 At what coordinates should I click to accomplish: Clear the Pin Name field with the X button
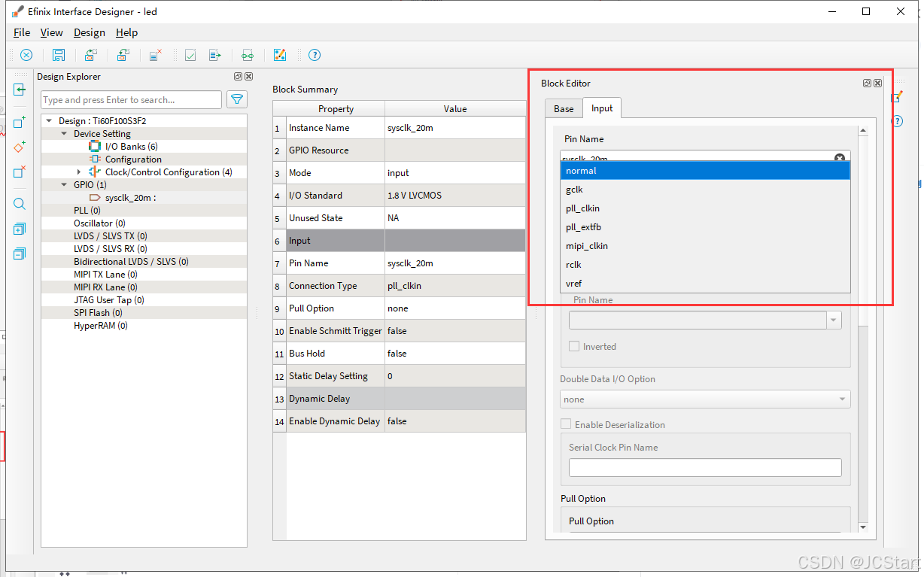[840, 158]
